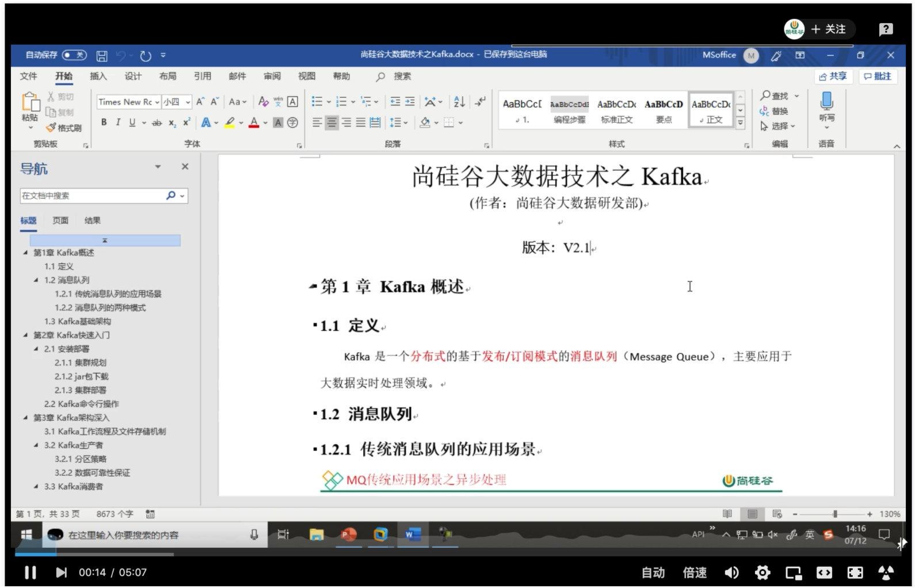This screenshot has height=588, width=915.
Task: Switch to 页面 tab in navigation pane
Action: [x=60, y=220]
